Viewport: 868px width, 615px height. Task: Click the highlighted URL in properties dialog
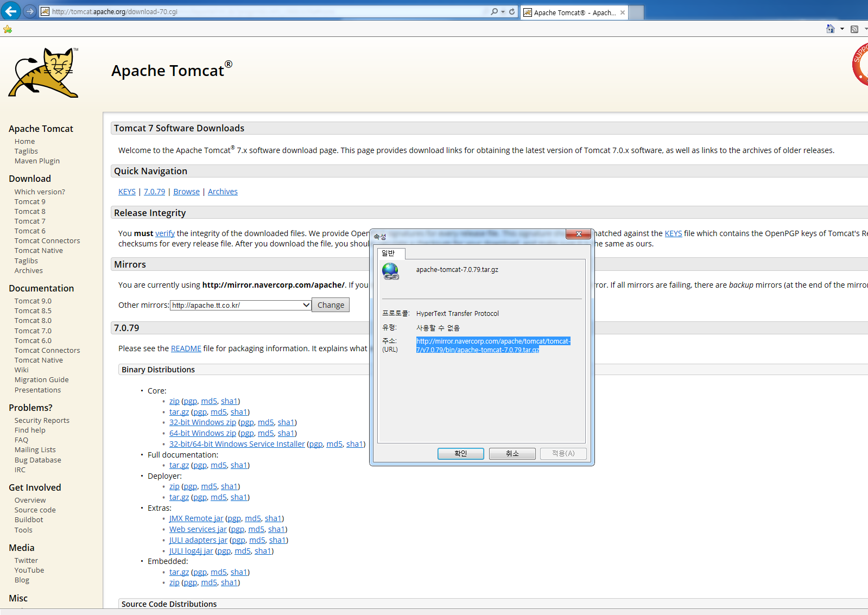click(493, 345)
